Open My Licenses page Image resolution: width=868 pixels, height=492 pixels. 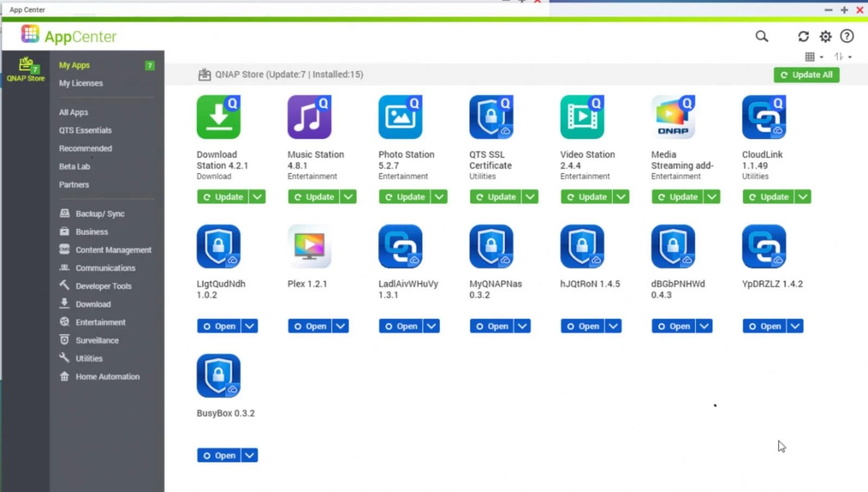[x=81, y=83]
